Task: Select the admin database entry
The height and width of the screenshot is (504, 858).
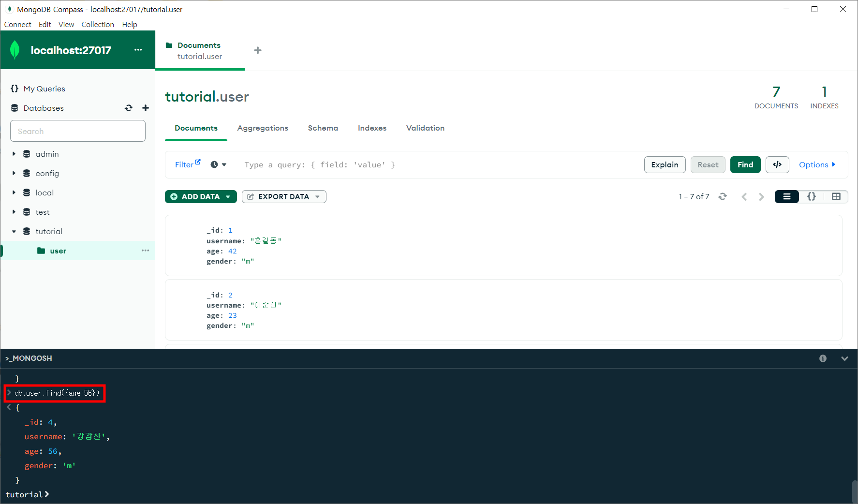Action: (x=47, y=154)
